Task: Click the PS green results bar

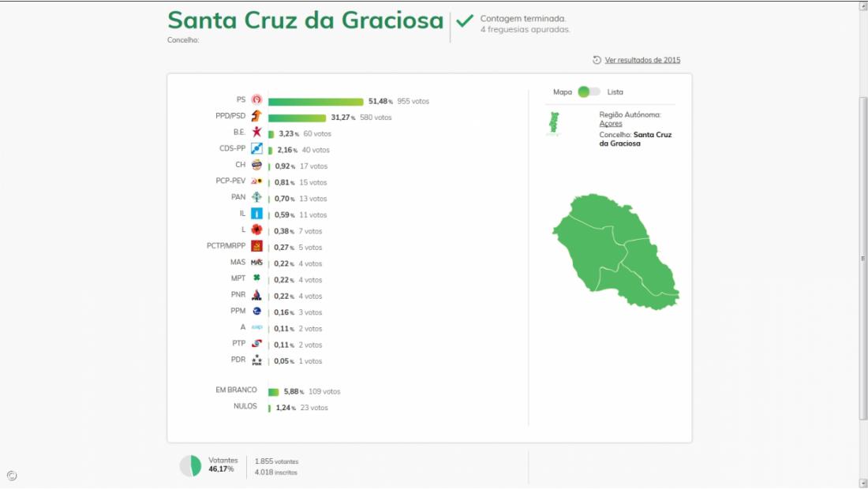Action: pyautogui.click(x=316, y=101)
